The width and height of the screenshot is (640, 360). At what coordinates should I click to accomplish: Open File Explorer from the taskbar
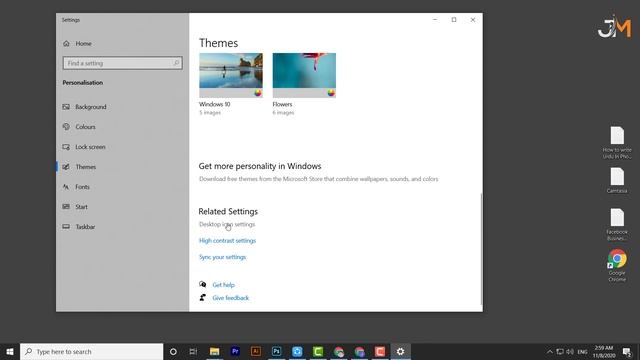[x=214, y=351]
